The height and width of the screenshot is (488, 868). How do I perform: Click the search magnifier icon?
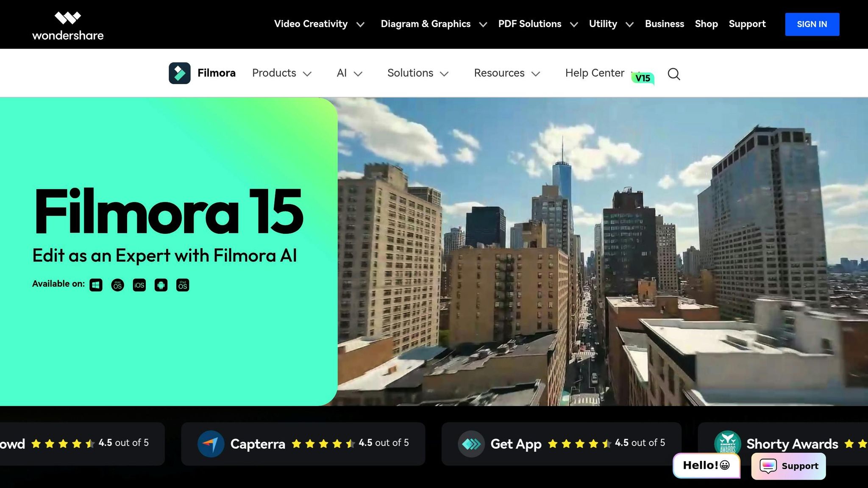click(x=674, y=74)
